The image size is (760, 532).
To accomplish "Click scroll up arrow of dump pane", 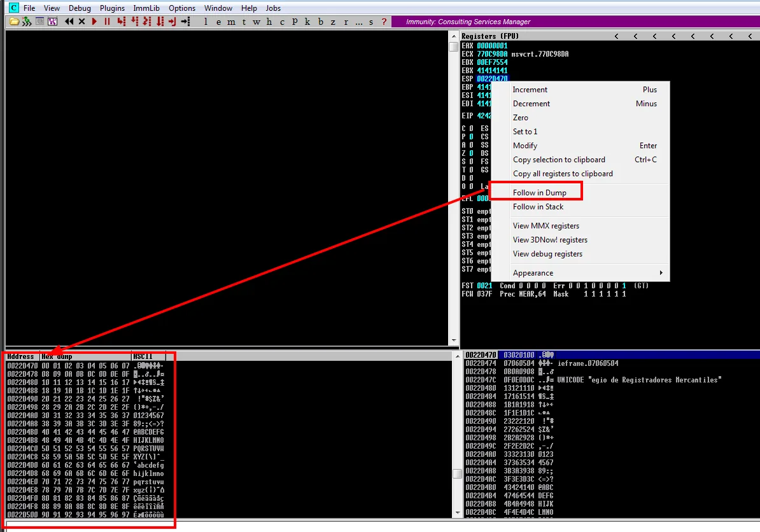I will point(457,356).
